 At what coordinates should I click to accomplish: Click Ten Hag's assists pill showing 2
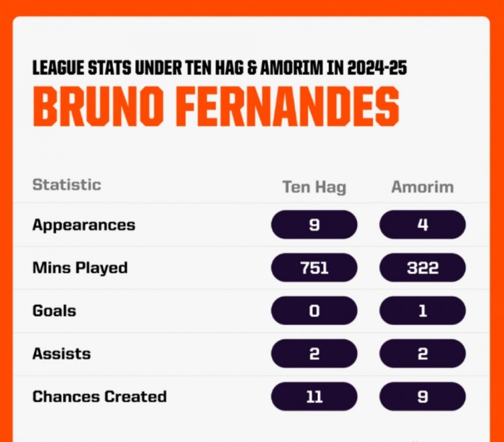tap(314, 354)
